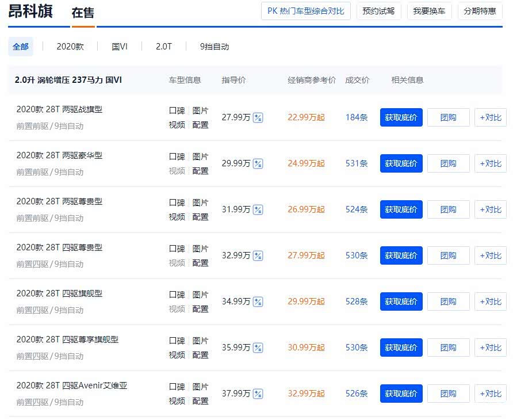
Task: Open price calculator icon beside 27.99万
Action: [258, 117]
